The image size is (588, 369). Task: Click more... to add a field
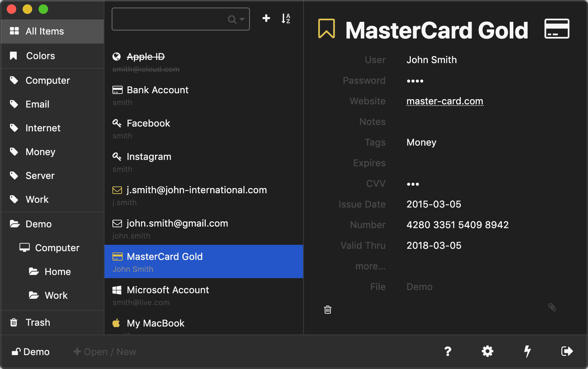tap(370, 266)
